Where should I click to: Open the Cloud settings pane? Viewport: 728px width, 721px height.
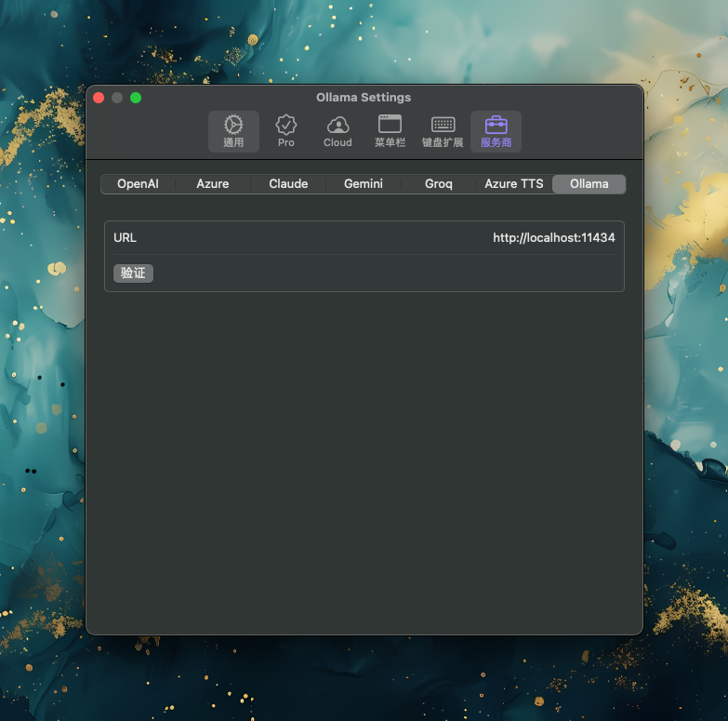338,131
